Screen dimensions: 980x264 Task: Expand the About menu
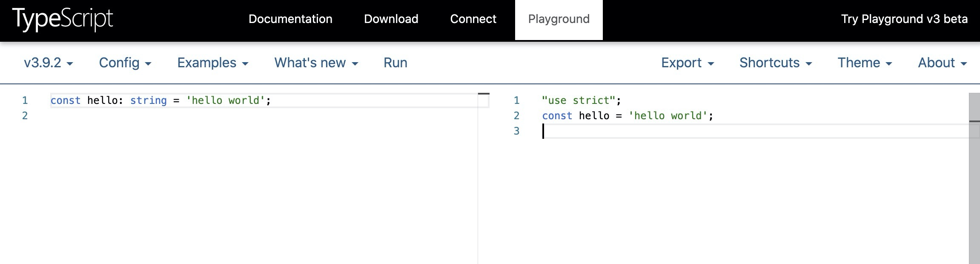942,63
